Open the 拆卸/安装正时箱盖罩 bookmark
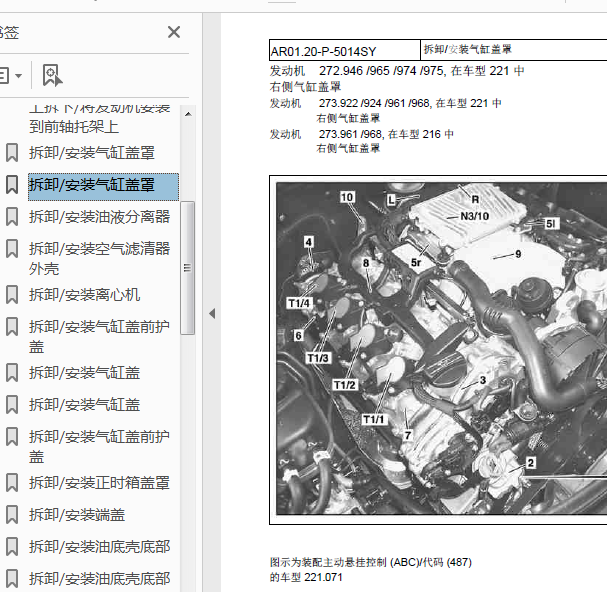The image size is (607, 592). click(x=99, y=483)
